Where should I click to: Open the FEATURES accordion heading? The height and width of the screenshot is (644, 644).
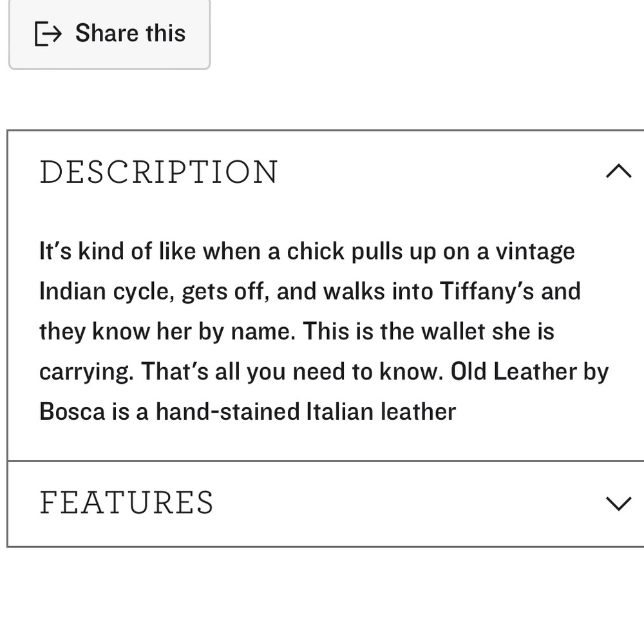[x=126, y=503]
